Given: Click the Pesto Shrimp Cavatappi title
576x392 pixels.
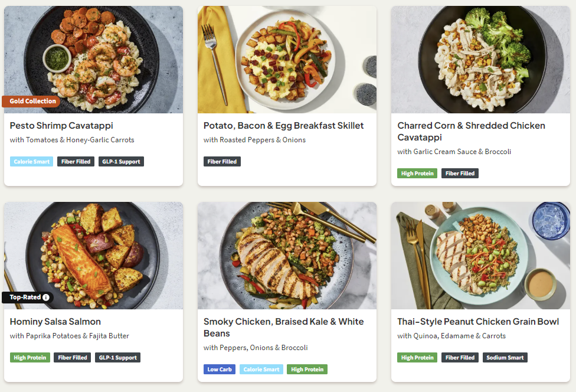Looking at the screenshot, I should [x=61, y=126].
